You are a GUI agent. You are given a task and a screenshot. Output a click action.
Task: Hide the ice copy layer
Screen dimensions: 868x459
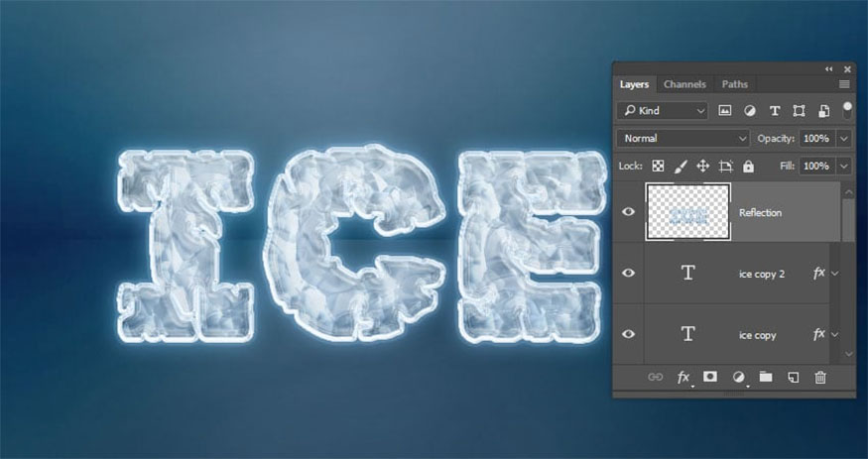click(x=628, y=334)
